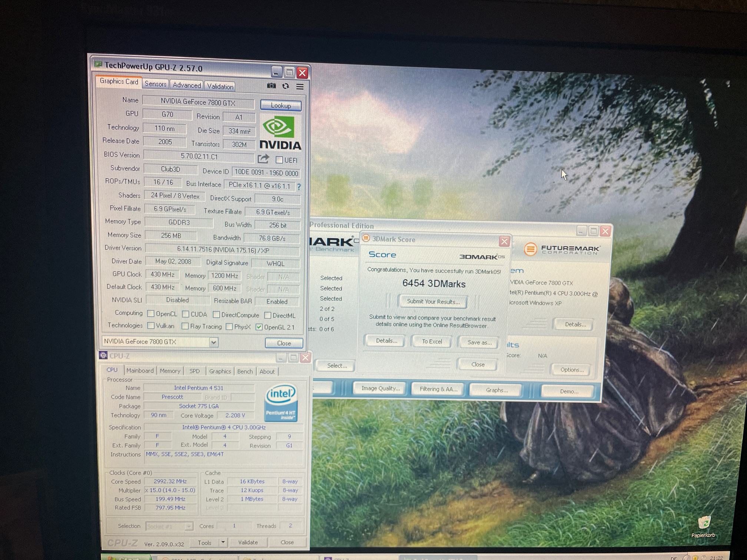The image size is (747, 560).
Task: Click the 3DMark Score dialog icon
Action: coord(366,238)
